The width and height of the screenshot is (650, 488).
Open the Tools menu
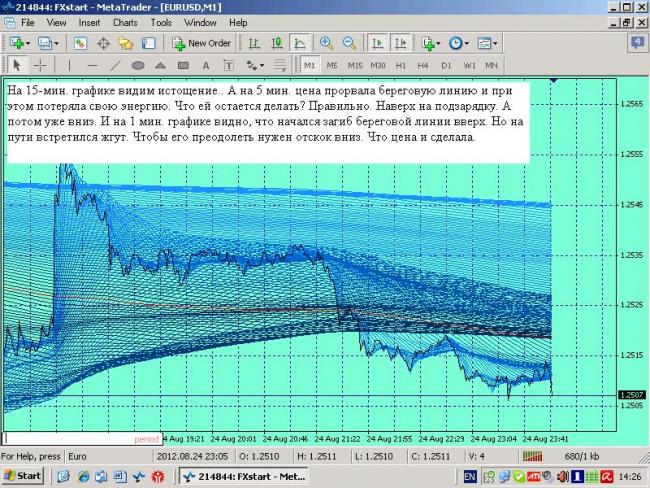pos(161,23)
